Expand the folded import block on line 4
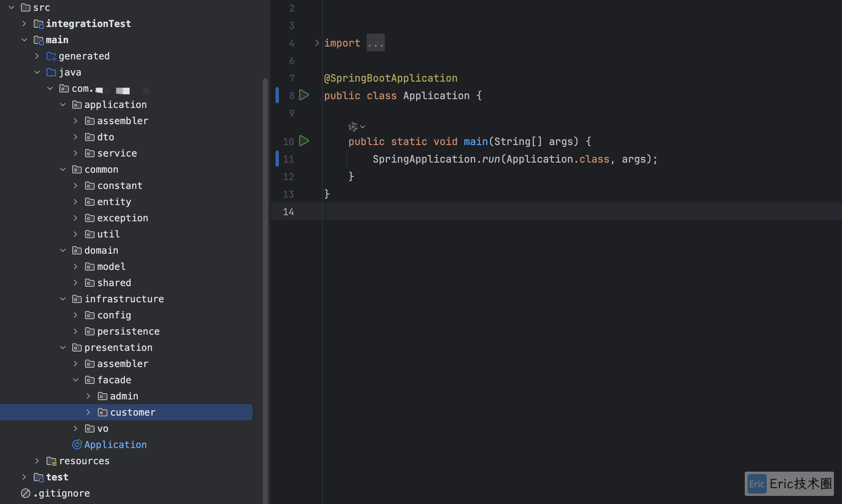 [x=317, y=43]
